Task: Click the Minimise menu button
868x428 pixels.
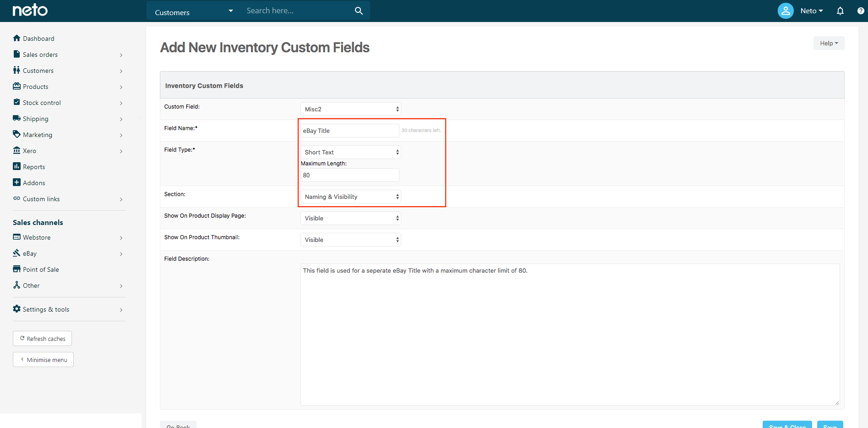Action: 44,360
